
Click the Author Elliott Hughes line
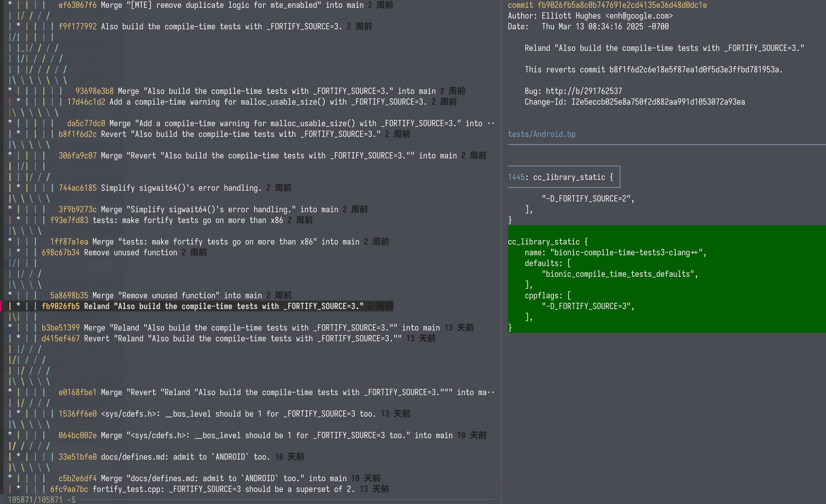[590, 16]
